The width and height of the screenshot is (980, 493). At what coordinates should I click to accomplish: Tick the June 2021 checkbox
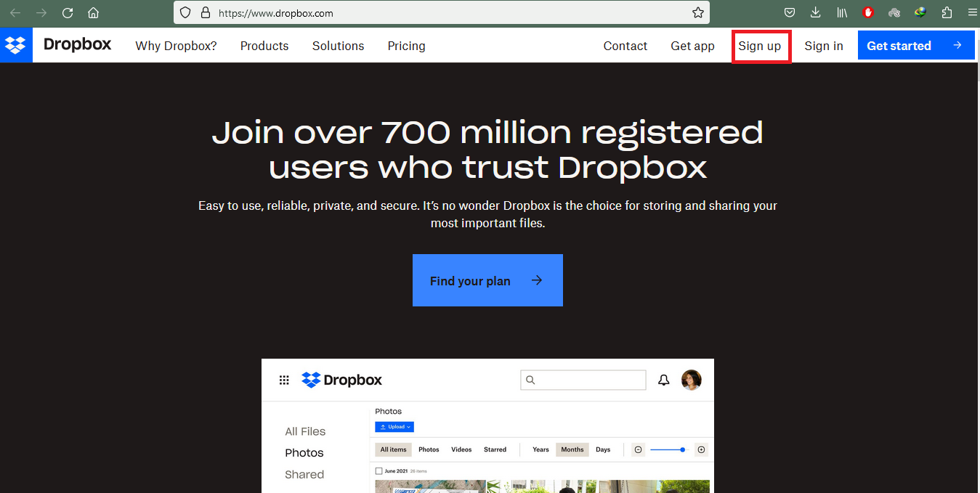coord(378,471)
